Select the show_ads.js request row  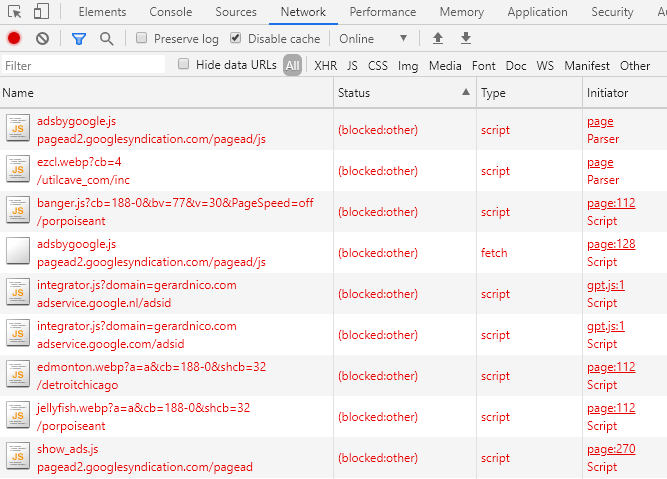tap(160, 458)
